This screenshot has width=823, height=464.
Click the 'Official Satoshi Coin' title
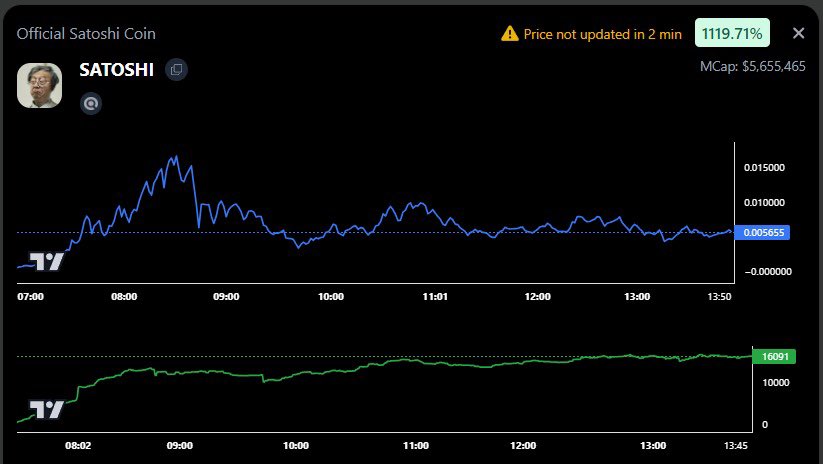[86, 34]
